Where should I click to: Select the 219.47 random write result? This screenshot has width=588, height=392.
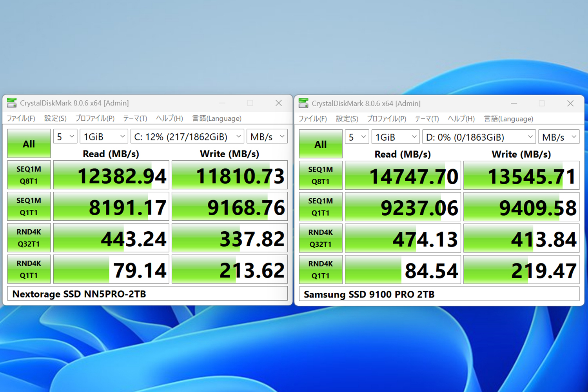click(521, 269)
